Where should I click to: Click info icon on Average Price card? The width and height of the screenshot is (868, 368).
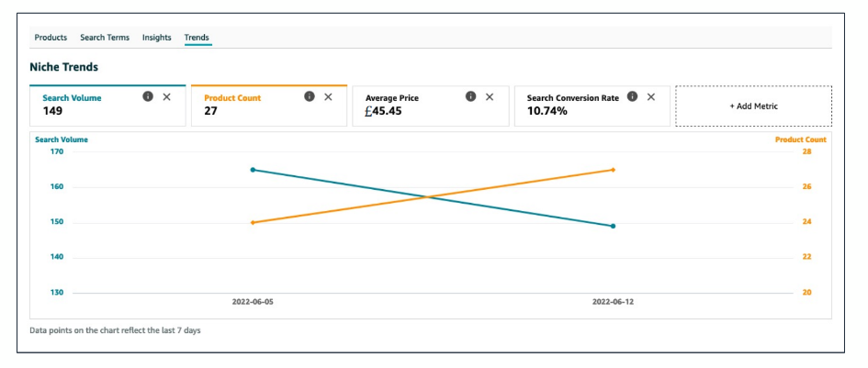pos(471,96)
